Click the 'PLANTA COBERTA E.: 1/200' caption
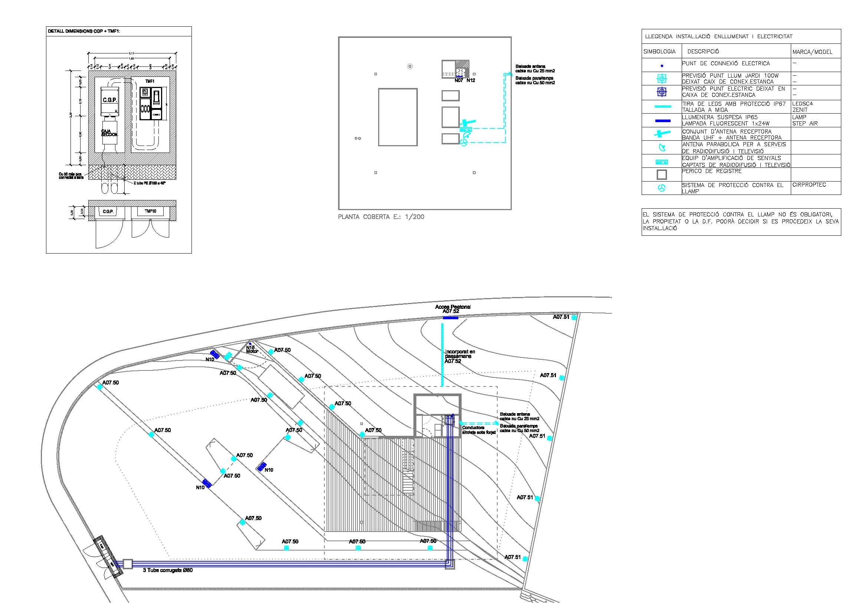The image size is (868, 614). pyautogui.click(x=381, y=217)
